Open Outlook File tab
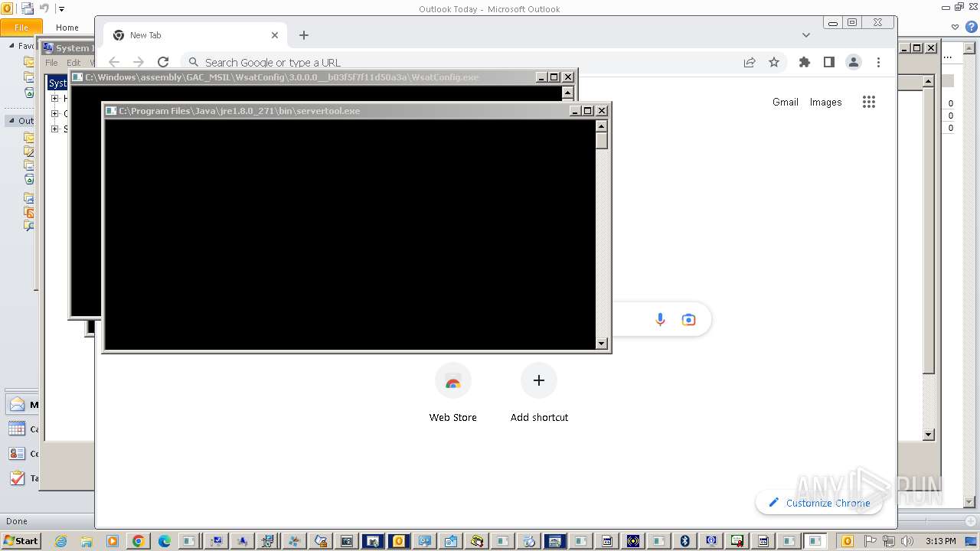The height and width of the screenshot is (551, 980). [x=21, y=28]
